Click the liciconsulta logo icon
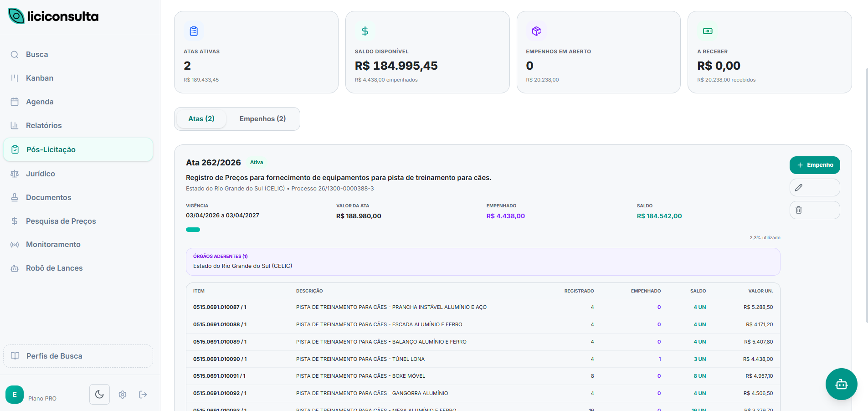 (16, 16)
